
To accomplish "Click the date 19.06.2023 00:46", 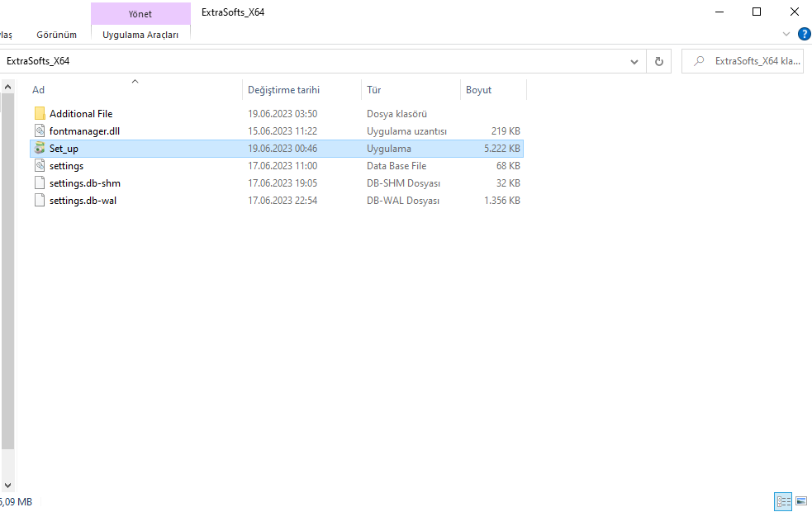I will (x=283, y=148).
